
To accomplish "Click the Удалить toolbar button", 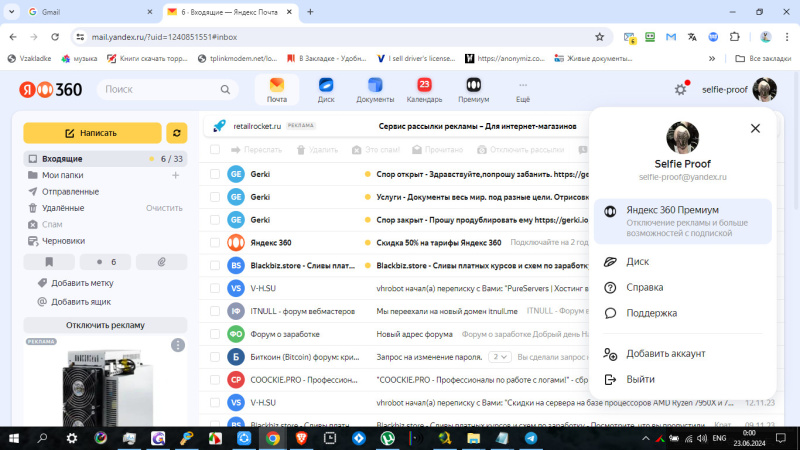I will tap(317, 149).
